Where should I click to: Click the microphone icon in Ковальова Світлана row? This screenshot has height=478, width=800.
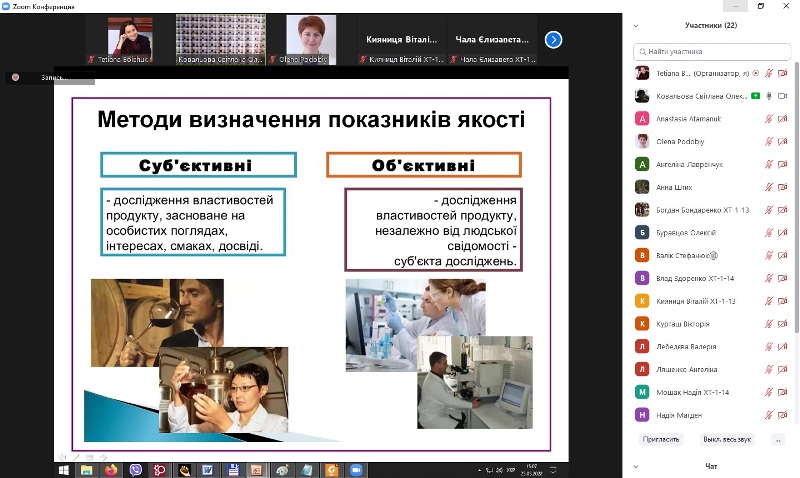(x=769, y=96)
